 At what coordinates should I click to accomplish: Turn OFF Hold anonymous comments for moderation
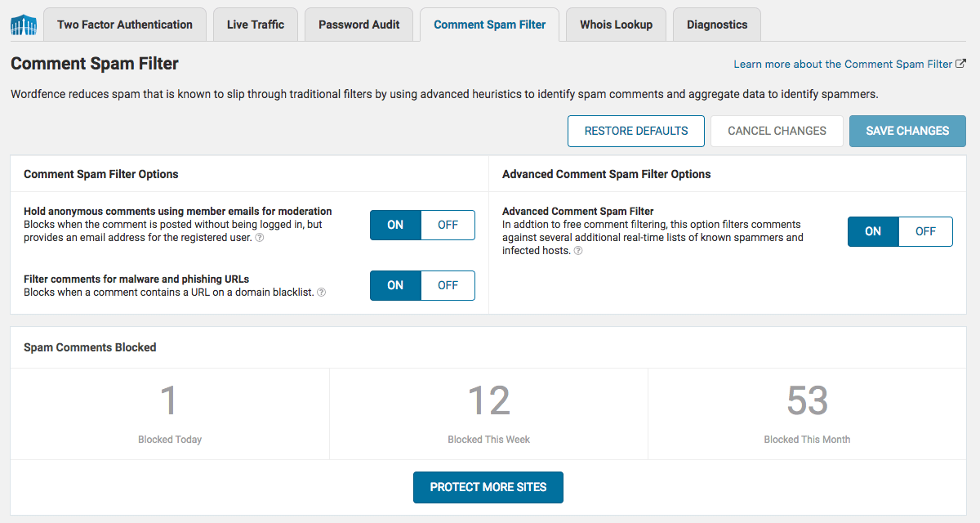448,225
